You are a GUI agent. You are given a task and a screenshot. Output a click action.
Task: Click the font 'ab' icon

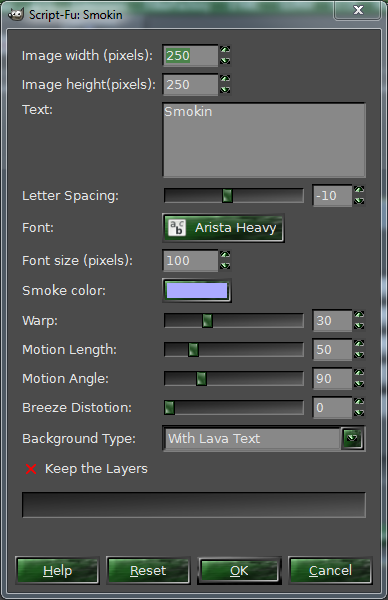click(177, 228)
